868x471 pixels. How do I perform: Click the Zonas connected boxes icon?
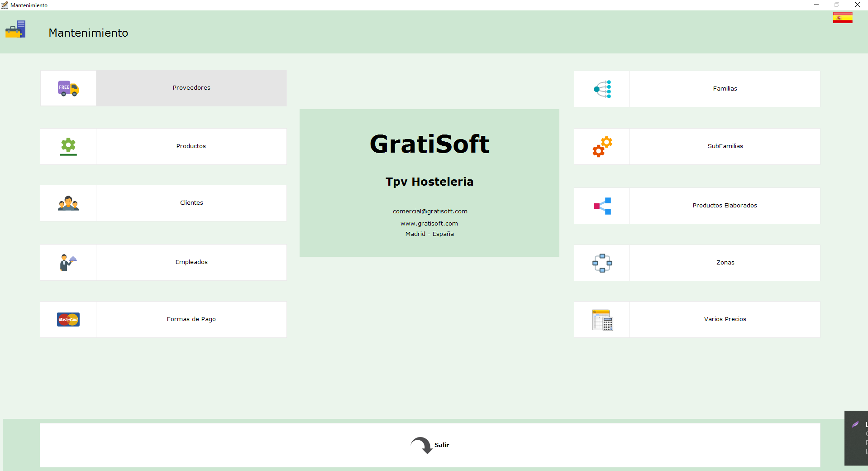click(602, 263)
